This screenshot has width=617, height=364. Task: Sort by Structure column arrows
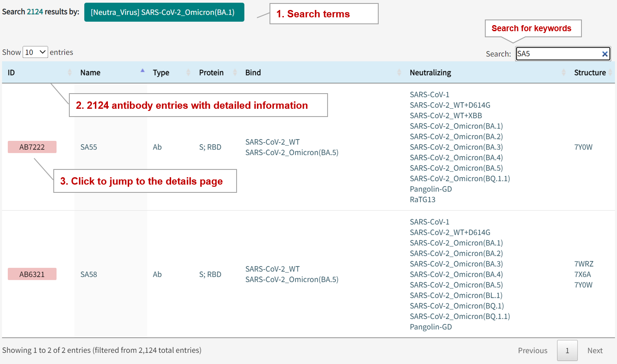pos(611,73)
